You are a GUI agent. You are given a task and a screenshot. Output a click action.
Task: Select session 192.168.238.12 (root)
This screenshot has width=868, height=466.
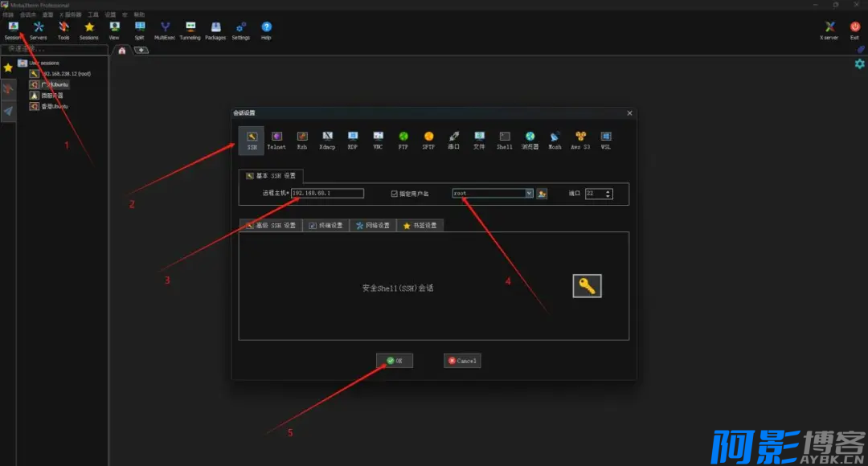point(60,74)
